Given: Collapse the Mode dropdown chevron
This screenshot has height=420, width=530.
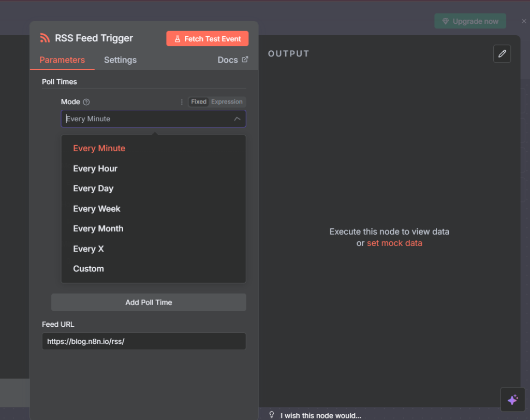Looking at the screenshot, I should [237, 119].
